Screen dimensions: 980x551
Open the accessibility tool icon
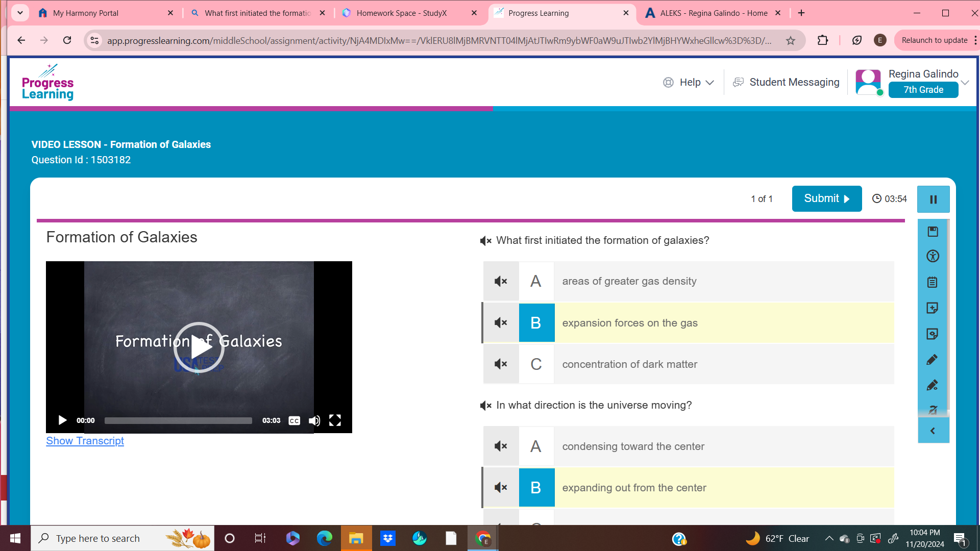click(933, 256)
